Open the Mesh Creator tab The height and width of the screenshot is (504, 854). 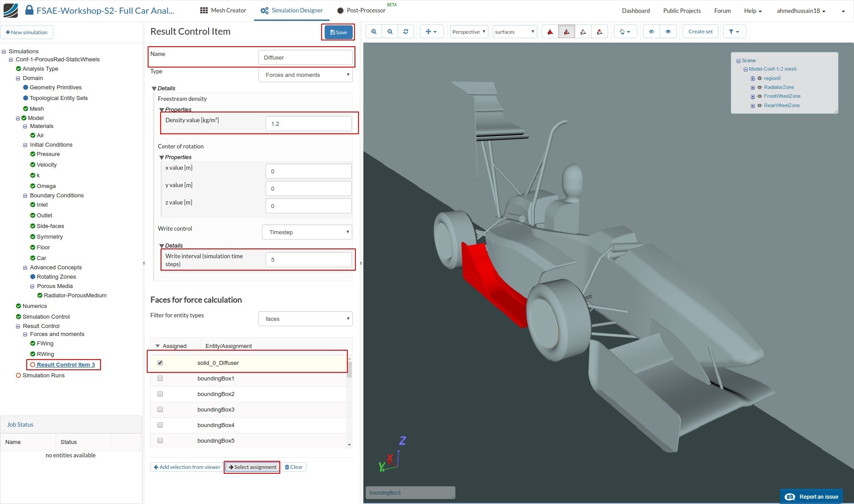point(223,10)
